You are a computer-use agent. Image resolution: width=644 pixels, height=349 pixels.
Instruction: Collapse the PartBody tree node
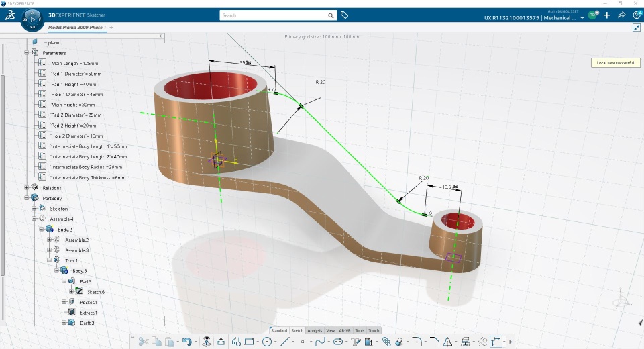pos(27,198)
